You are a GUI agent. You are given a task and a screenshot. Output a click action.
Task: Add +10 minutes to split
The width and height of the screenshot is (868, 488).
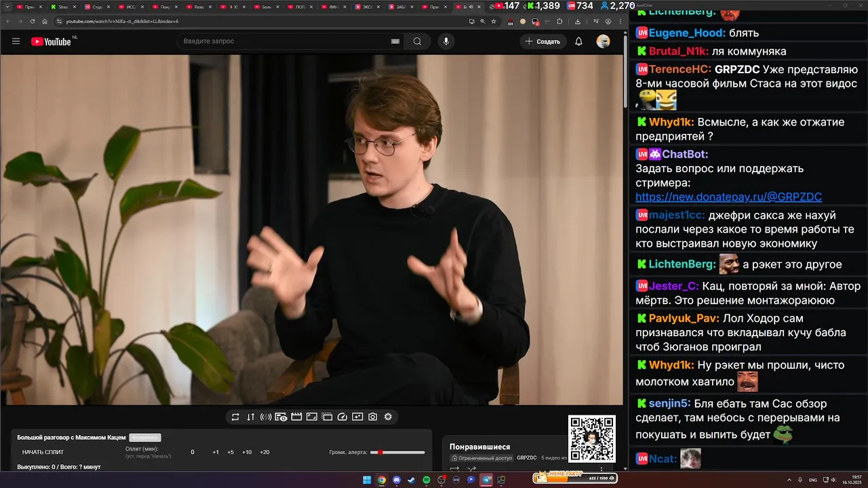[x=247, y=452]
